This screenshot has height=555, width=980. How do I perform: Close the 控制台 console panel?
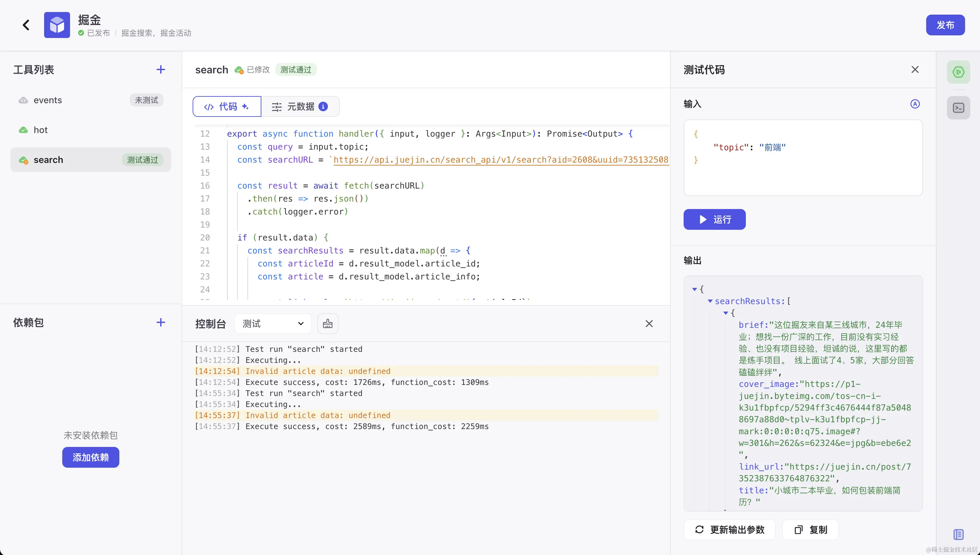[649, 324]
